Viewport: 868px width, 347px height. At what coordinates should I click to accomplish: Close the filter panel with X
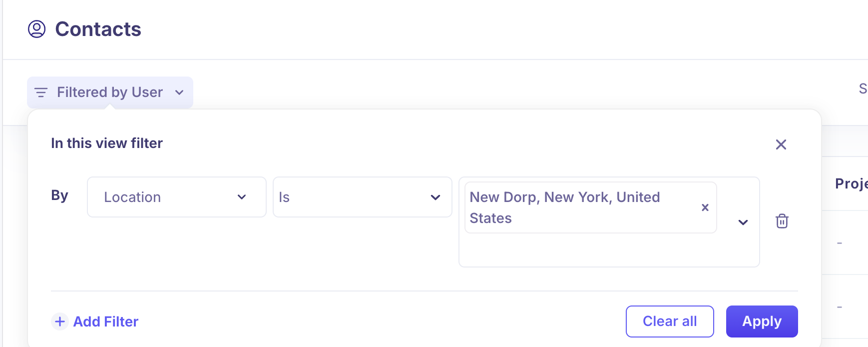tap(781, 144)
